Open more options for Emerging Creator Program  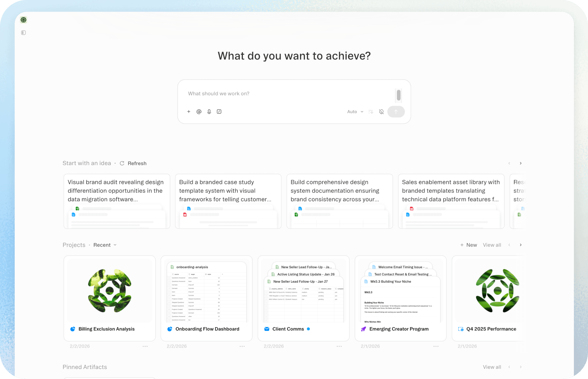pyautogui.click(x=436, y=346)
